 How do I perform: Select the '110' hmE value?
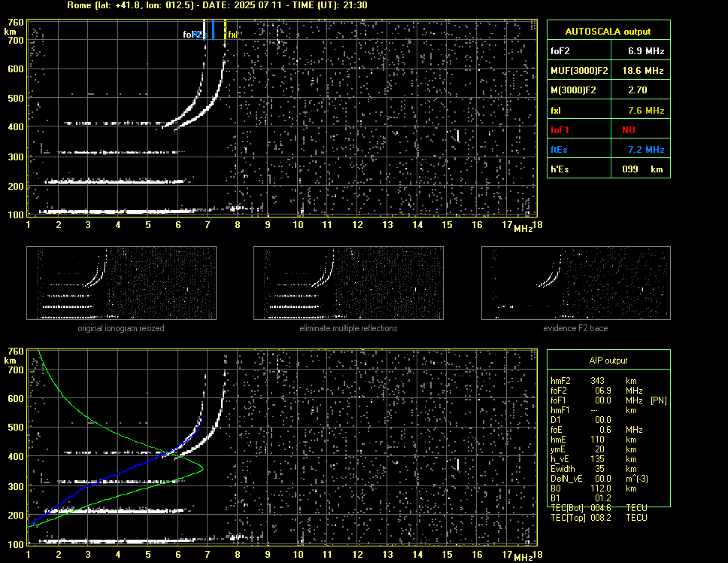tap(598, 440)
